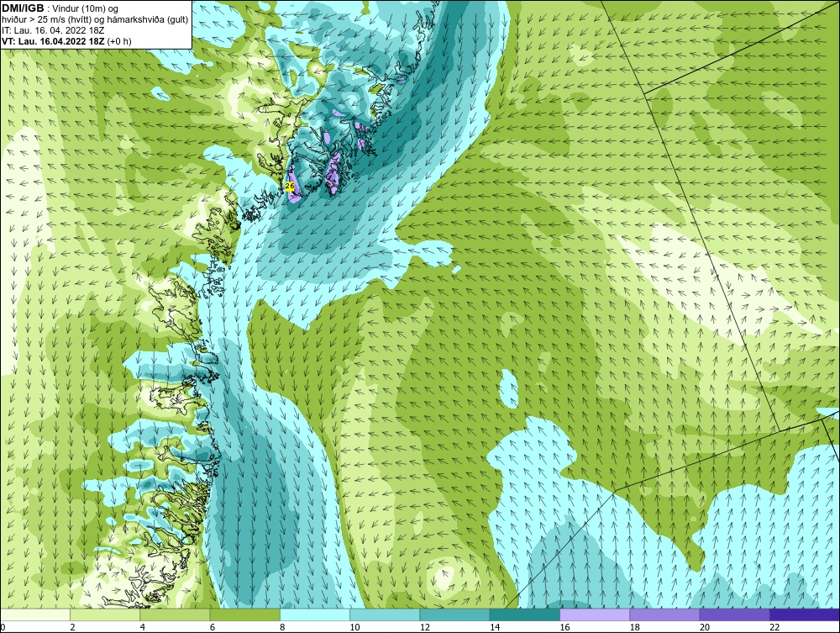Click the 'VT: Lau. 16.04.2022 18Z (+0 h)' line

tap(66, 41)
